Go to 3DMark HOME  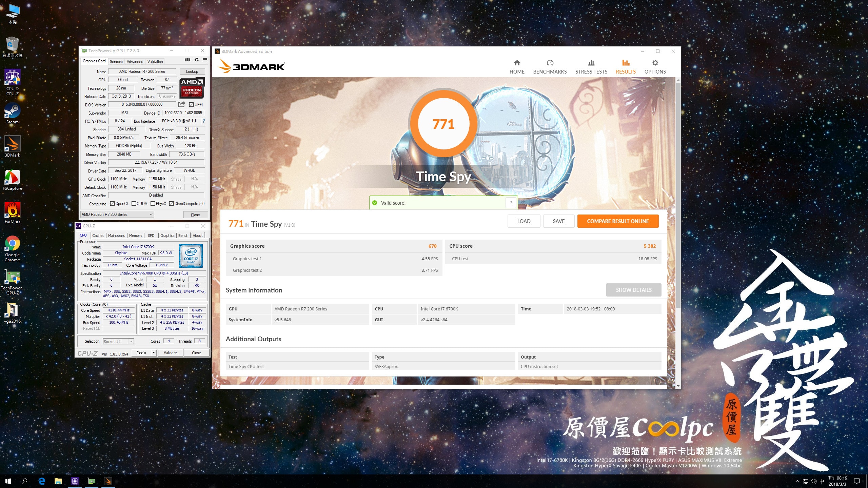coord(517,67)
